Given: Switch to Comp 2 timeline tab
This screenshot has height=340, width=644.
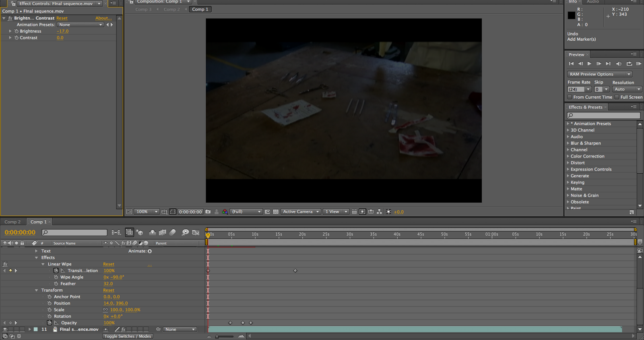Looking at the screenshot, I should point(12,222).
